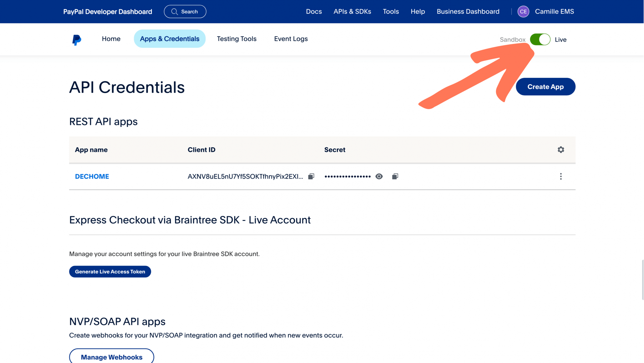Click the page vertical scrollbar
Screen dimensions: 644x363
pyautogui.click(x=643, y=279)
